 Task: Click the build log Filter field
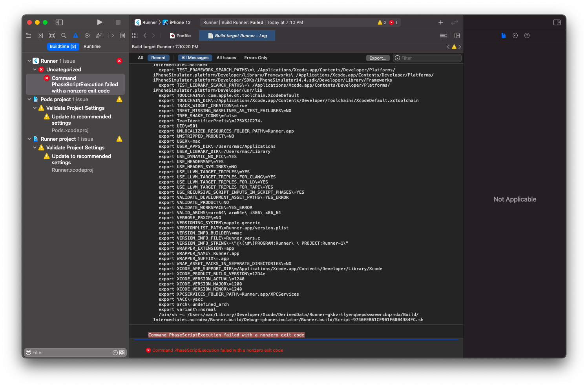(x=429, y=58)
